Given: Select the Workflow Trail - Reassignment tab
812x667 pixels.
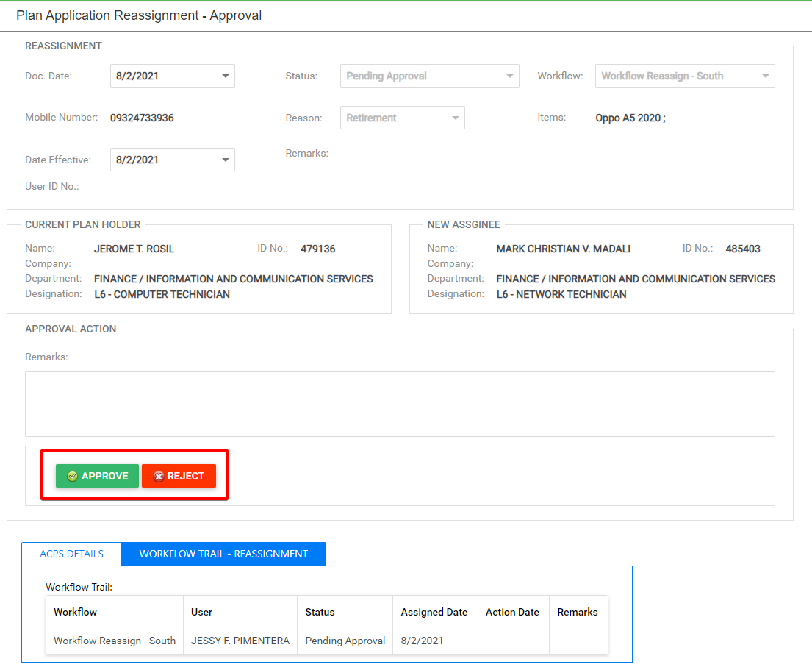Looking at the screenshot, I should pyautogui.click(x=223, y=554).
